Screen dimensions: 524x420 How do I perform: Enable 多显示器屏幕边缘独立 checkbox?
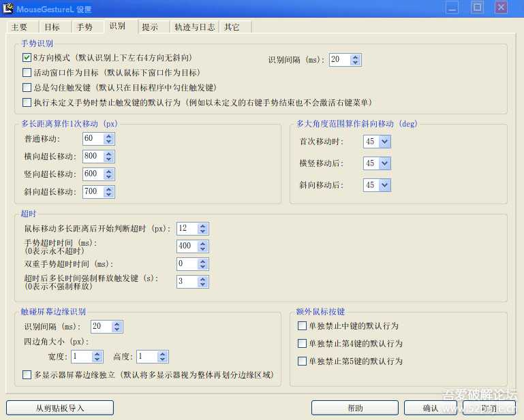[27, 375]
